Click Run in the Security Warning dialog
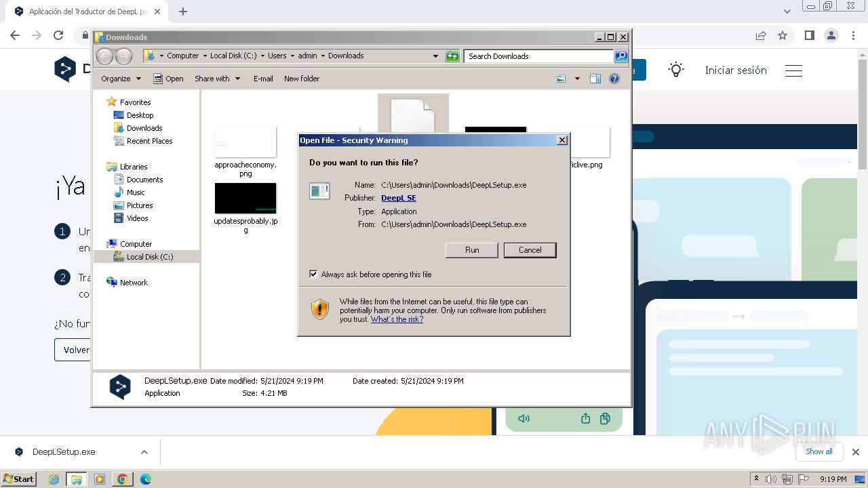Screen dimensions: 868x488 point(472,250)
